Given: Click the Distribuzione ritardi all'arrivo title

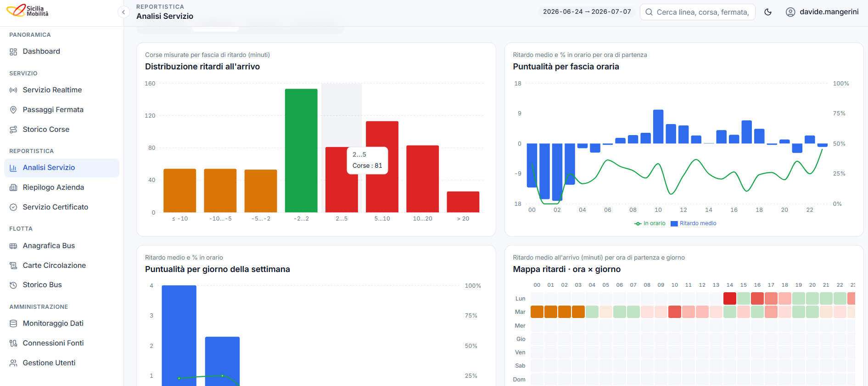Looking at the screenshot, I should [202, 67].
